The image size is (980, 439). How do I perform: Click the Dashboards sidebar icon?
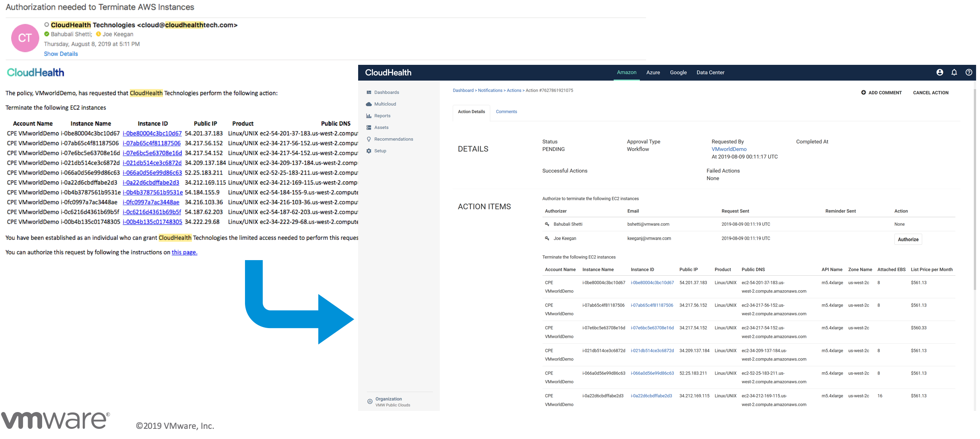(369, 93)
